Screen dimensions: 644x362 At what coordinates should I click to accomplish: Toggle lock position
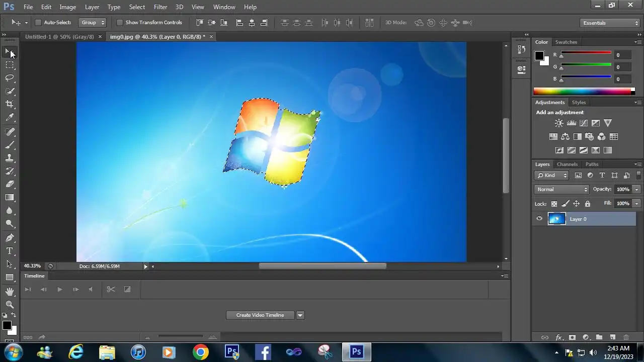pos(576,204)
